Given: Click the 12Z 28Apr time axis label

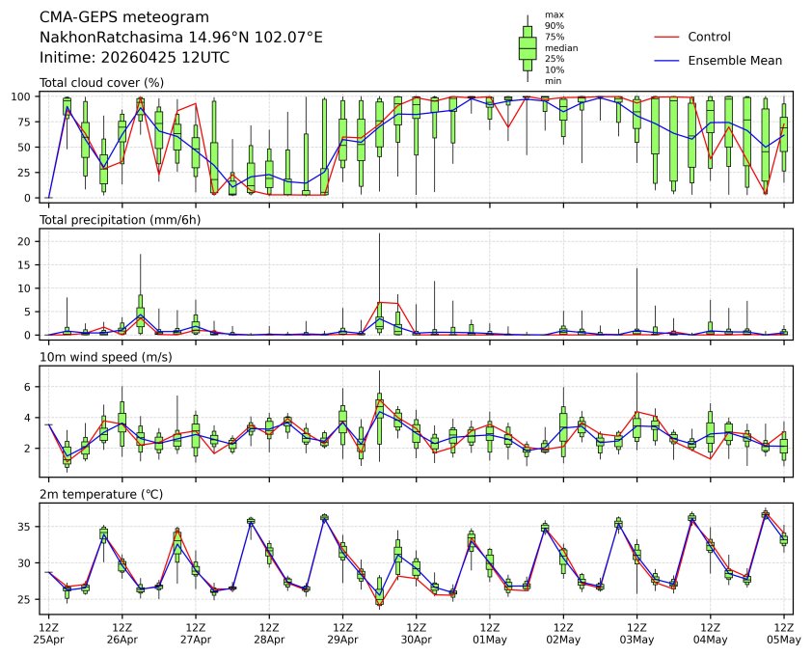Looking at the screenshot, I should (x=269, y=633).
